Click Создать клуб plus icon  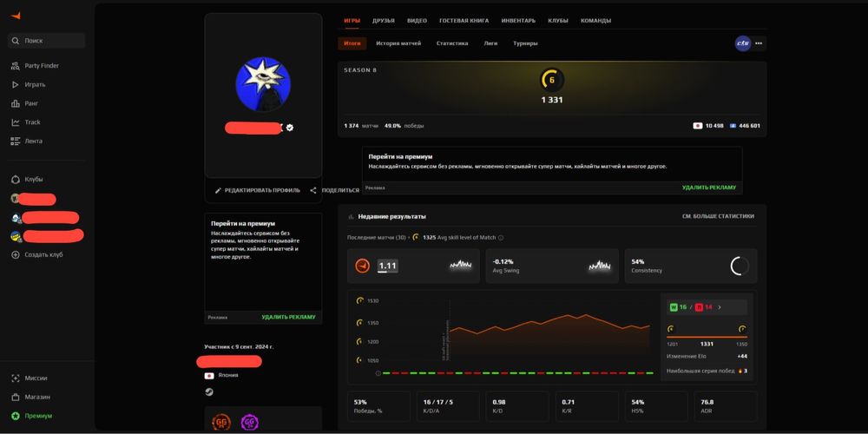[x=16, y=254]
